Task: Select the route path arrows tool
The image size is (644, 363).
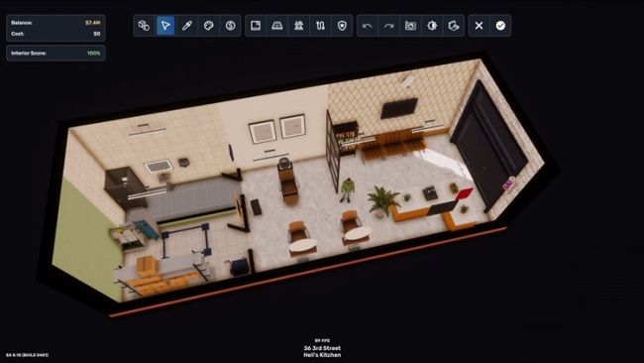Action: 320,26
